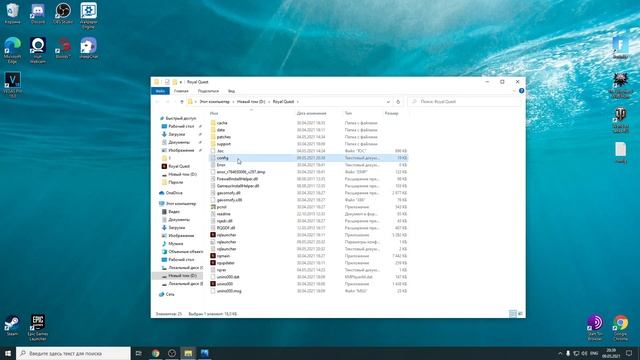Select OneDrive in the navigation pane

(x=174, y=193)
